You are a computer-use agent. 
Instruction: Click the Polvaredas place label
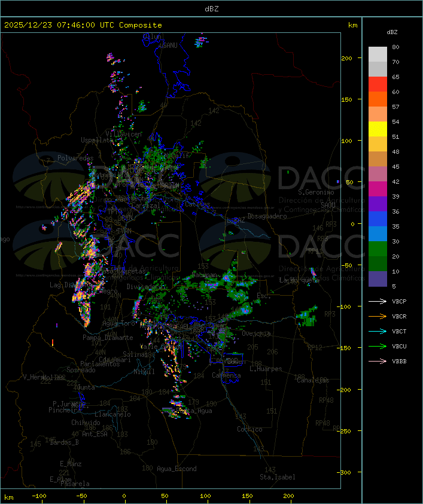point(75,158)
